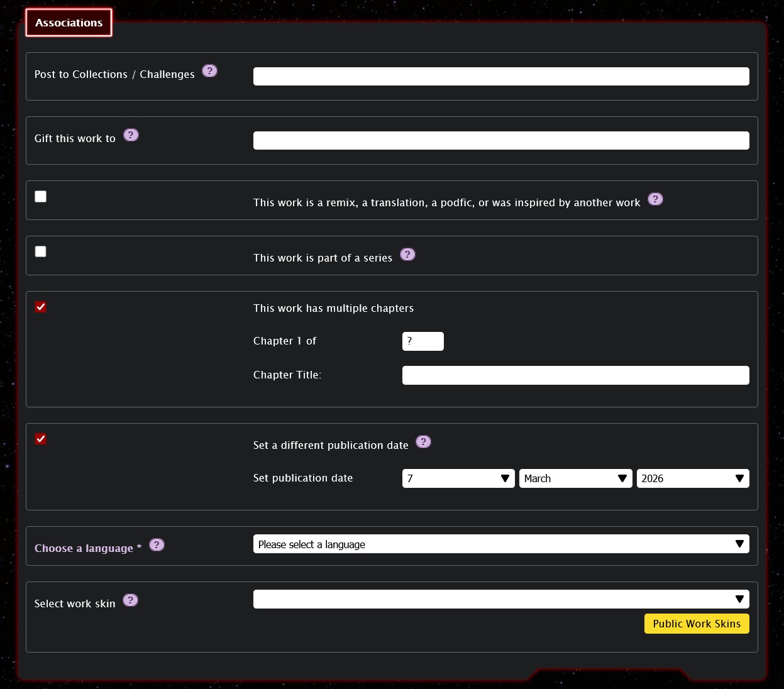The height and width of the screenshot is (689, 784).
Task: Open the publication day dropdown
Action: 458,478
